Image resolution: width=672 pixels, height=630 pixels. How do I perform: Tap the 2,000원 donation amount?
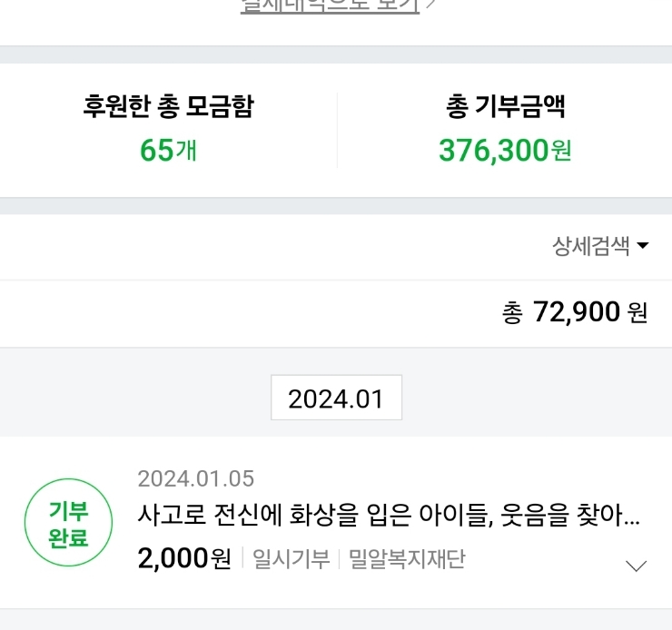tap(184, 558)
